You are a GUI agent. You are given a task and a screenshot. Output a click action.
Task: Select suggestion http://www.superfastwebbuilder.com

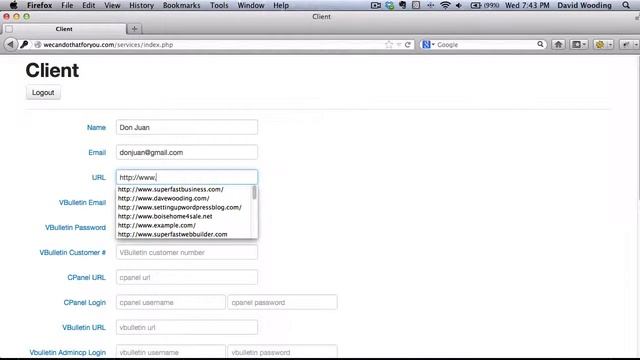[x=172, y=234]
